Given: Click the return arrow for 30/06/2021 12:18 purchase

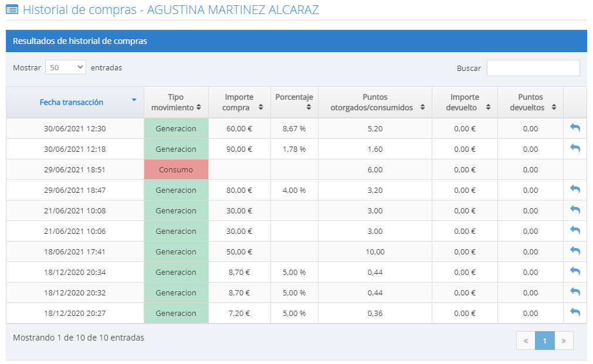Looking at the screenshot, I should (x=575, y=148).
